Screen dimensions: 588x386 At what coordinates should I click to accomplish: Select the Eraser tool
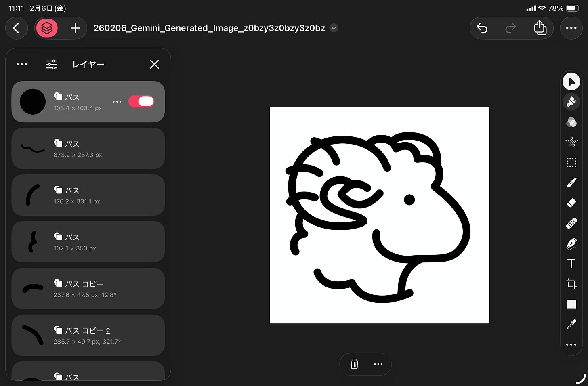point(571,203)
